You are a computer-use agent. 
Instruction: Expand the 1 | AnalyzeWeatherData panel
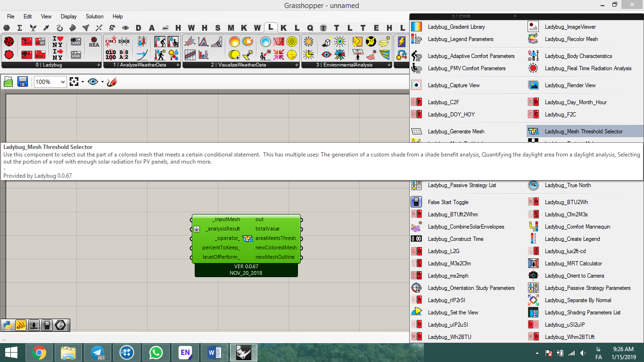tap(178, 65)
